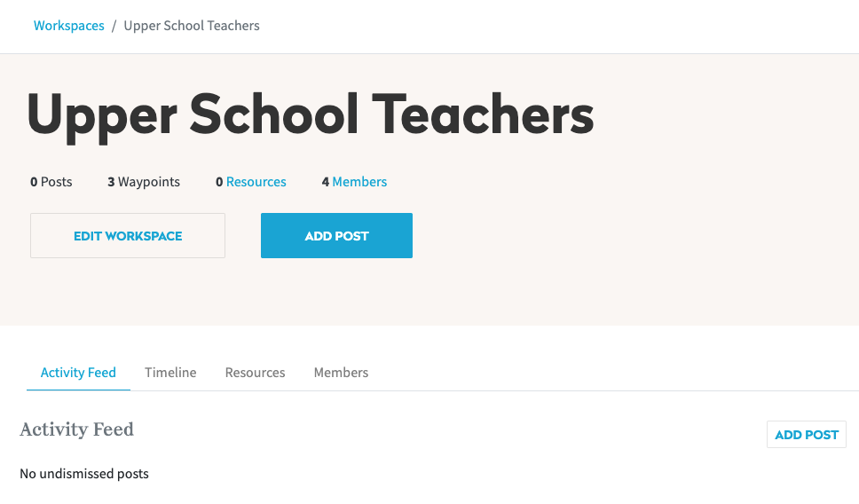This screenshot has width=859, height=504.
Task: Switch to the Activity Feed tab
Action: 78,373
